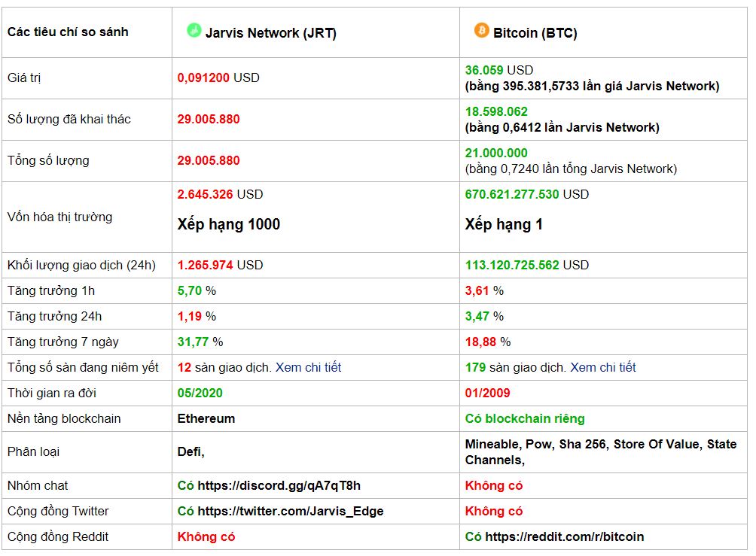Viewport: 756px width, 556px height.
Task: Select 'Khối lượng giao dịch (24h)' label
Action: point(81,266)
